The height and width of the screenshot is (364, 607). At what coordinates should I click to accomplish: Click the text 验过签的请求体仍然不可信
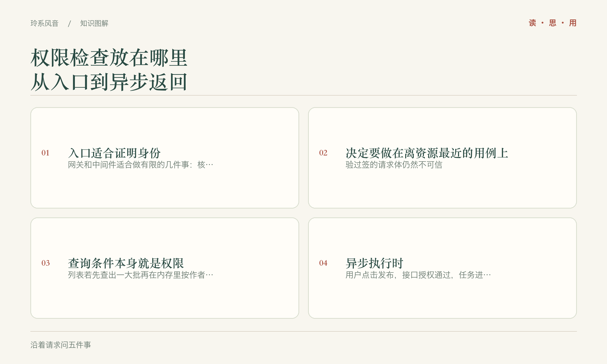[394, 165]
